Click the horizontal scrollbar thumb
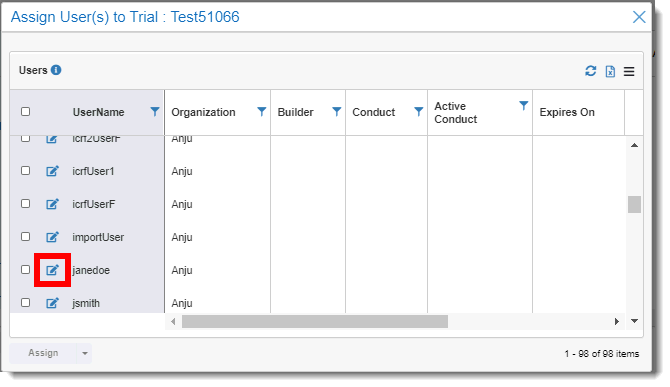The height and width of the screenshot is (387, 670). tap(315, 321)
